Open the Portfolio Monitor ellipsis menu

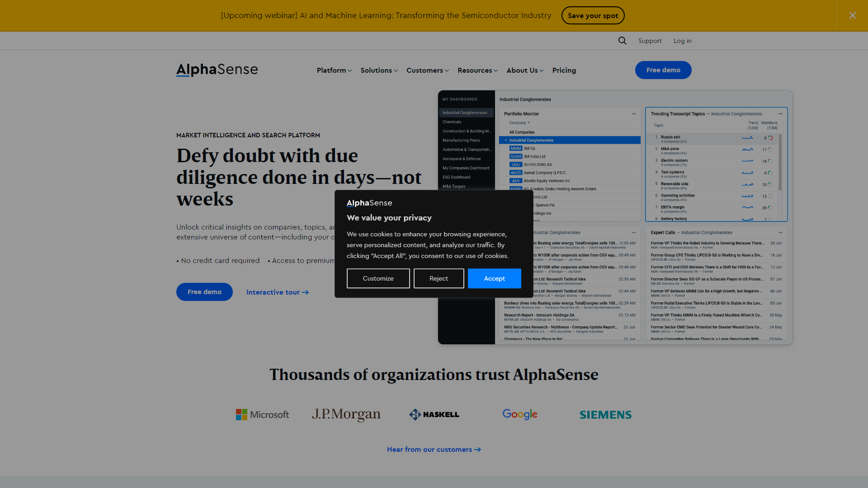click(635, 114)
